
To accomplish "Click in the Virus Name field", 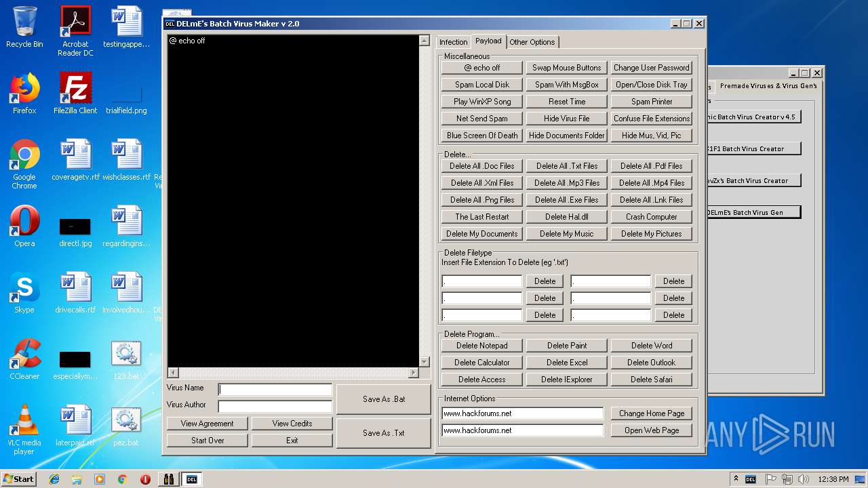I will point(275,389).
